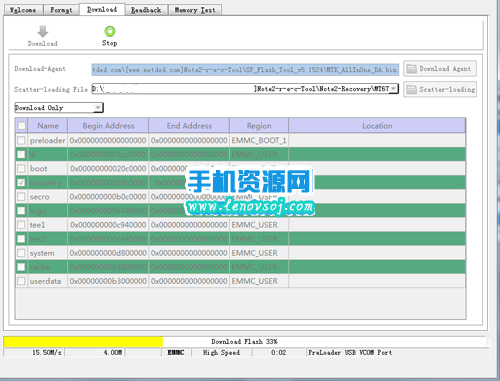Click the 0:02 elapsed time entry
500x381 pixels.
click(x=278, y=352)
